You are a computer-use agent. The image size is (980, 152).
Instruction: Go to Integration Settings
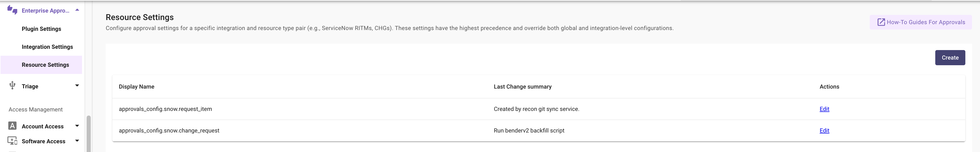tap(47, 47)
